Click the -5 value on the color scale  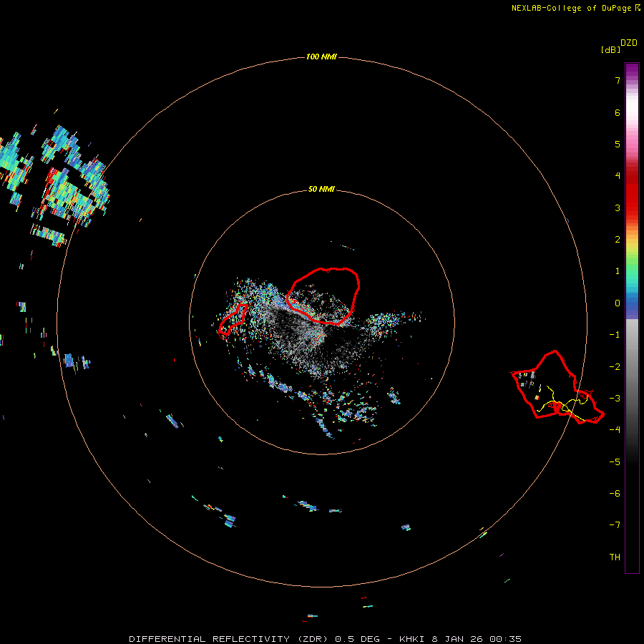coord(615,462)
